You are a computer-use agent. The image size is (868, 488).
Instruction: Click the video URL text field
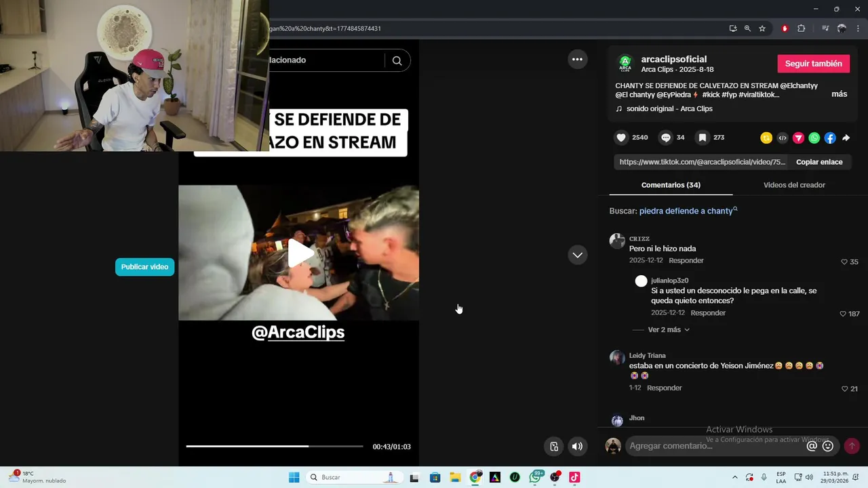coord(703,162)
